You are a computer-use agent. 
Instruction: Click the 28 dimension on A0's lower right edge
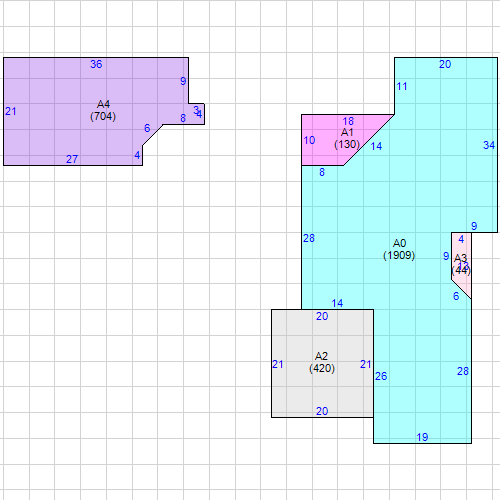point(463,371)
